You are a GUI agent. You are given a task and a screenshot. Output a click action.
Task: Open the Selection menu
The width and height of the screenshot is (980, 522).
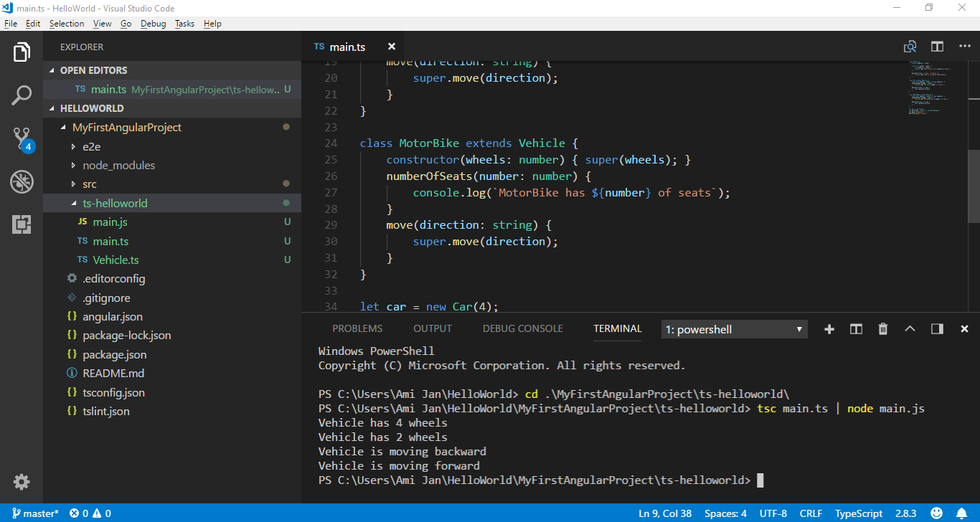click(67, 24)
